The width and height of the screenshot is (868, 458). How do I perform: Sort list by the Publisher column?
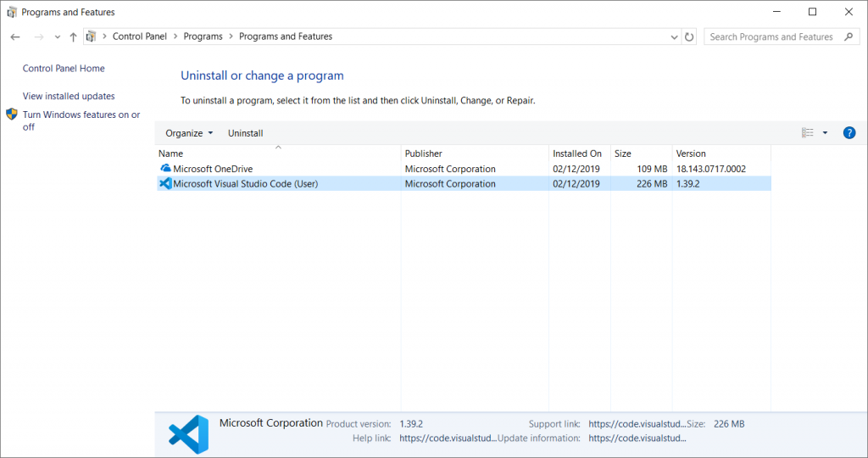click(x=475, y=154)
